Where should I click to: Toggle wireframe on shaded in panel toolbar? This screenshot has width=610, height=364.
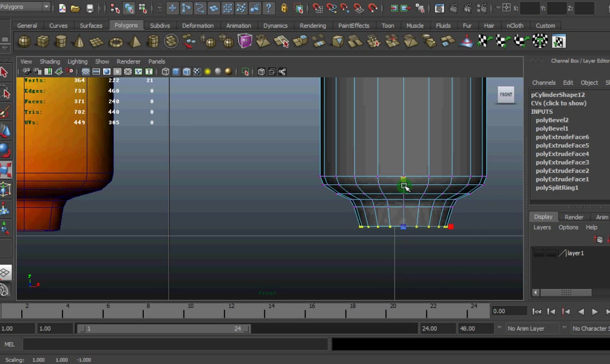pos(186,72)
